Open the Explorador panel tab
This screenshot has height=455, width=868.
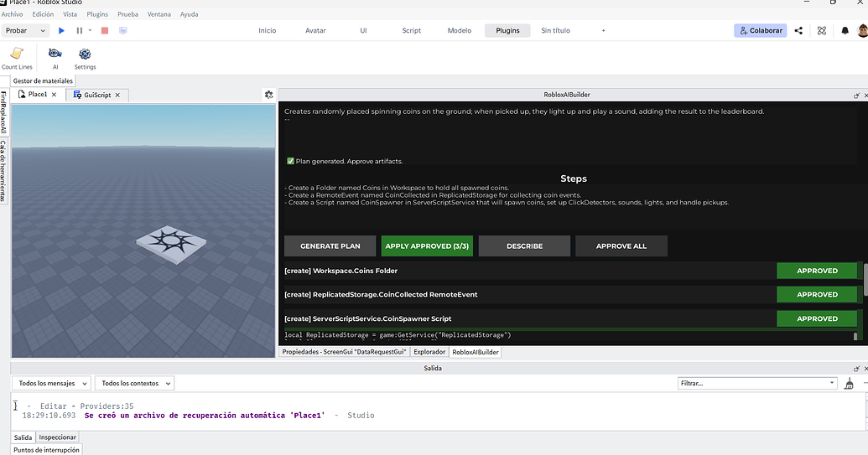[429, 352]
